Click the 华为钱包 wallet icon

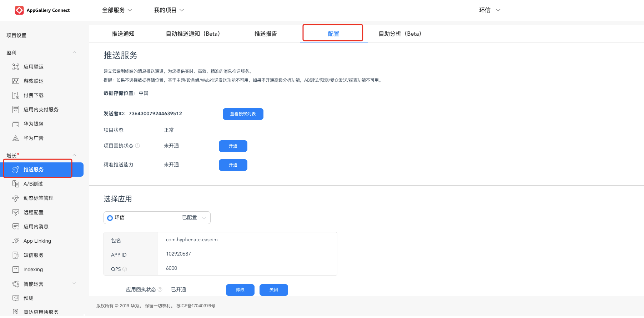16,124
